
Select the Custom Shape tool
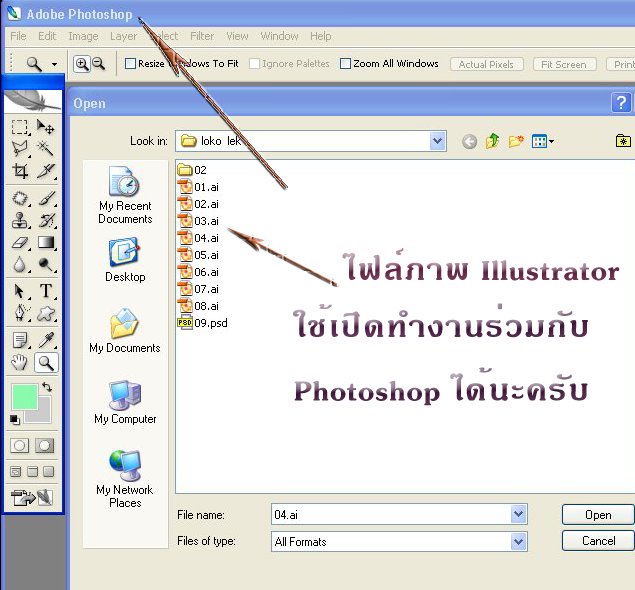pos(45,313)
